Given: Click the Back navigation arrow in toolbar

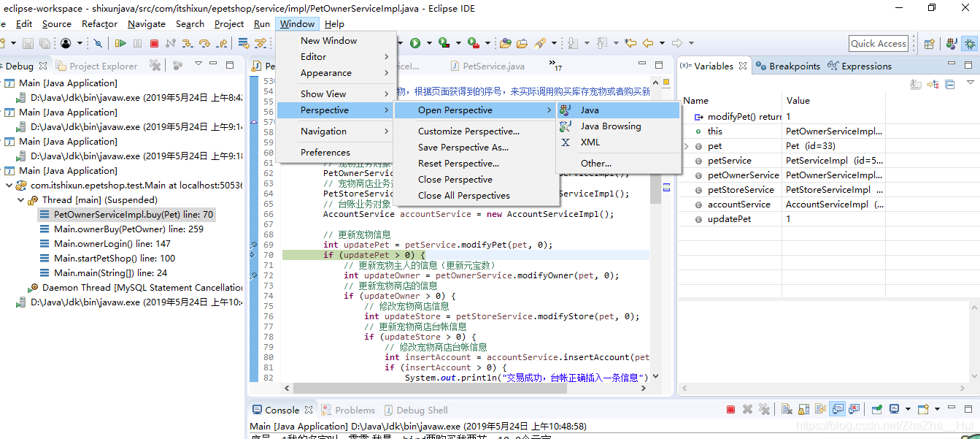Looking at the screenshot, I should pos(648,43).
